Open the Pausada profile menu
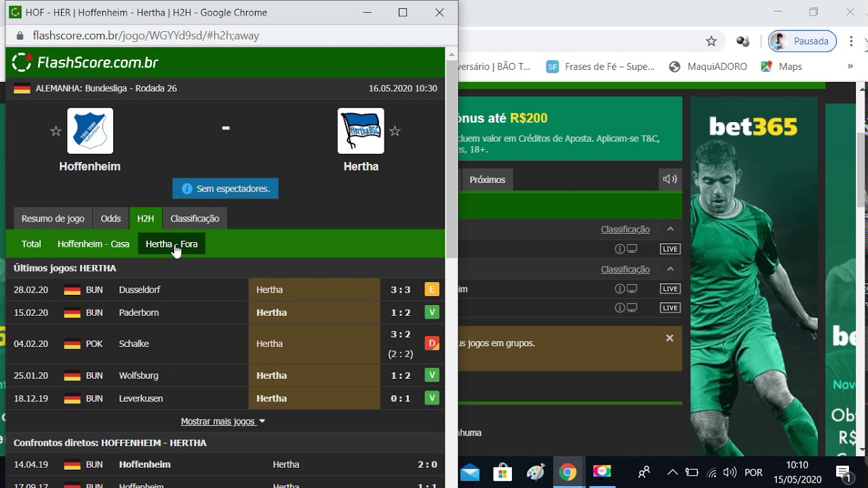The height and width of the screenshot is (488, 868). click(x=802, y=41)
